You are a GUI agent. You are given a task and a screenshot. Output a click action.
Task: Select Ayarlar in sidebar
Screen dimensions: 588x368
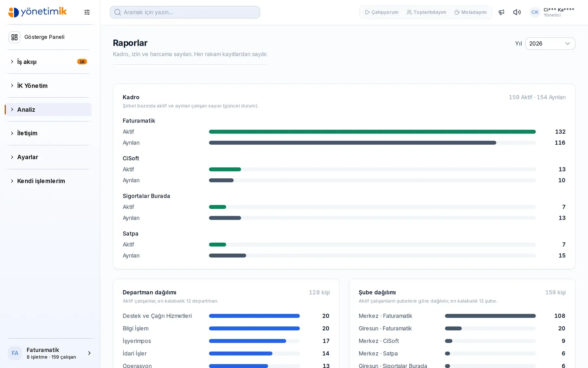(x=49, y=157)
